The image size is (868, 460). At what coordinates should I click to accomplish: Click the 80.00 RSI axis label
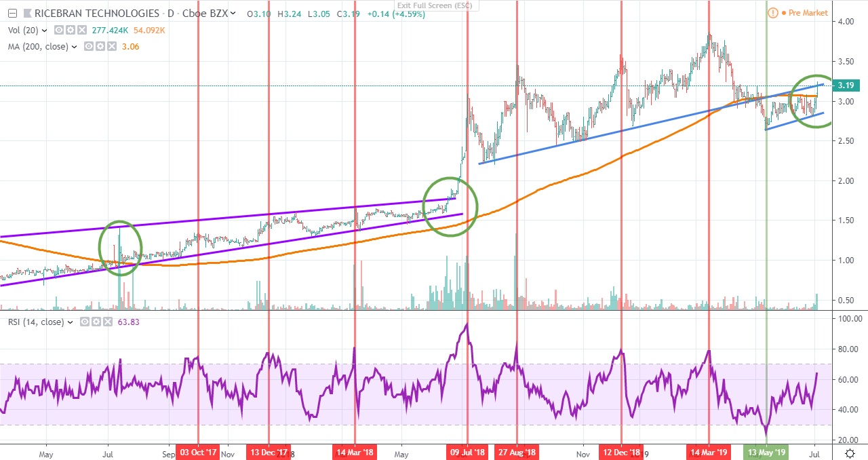848,350
